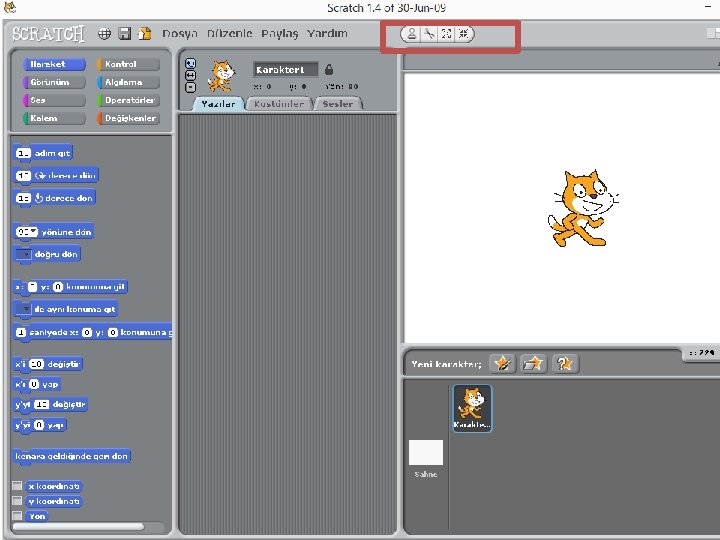
Task: Choose new sprite from file folder-star icon
Action: click(x=533, y=364)
